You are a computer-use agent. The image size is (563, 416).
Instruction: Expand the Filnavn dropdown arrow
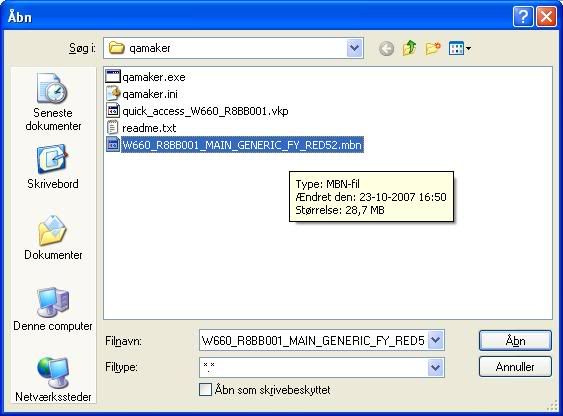(436, 340)
